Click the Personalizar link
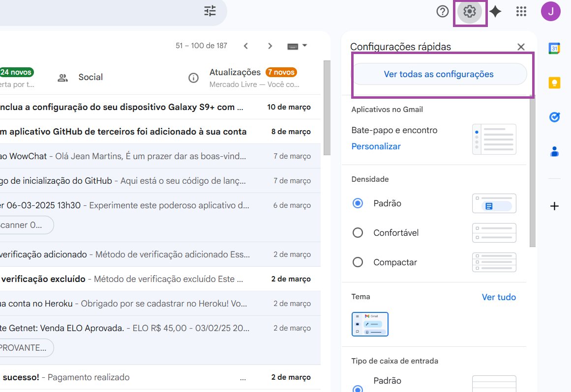The width and height of the screenshot is (571, 392). pos(376,146)
